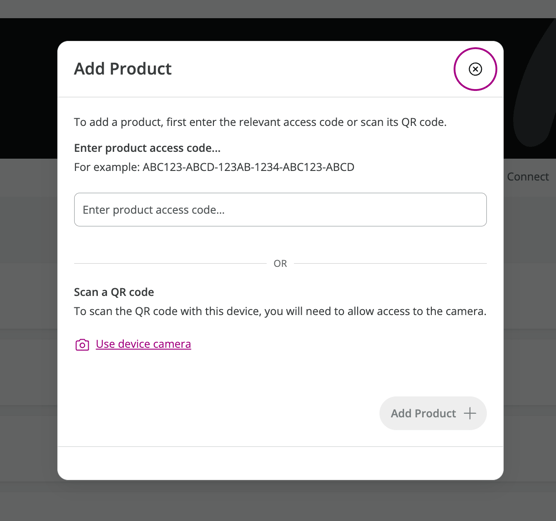Focus the product access code field
Image resolution: width=556 pixels, height=521 pixels.
pos(280,210)
